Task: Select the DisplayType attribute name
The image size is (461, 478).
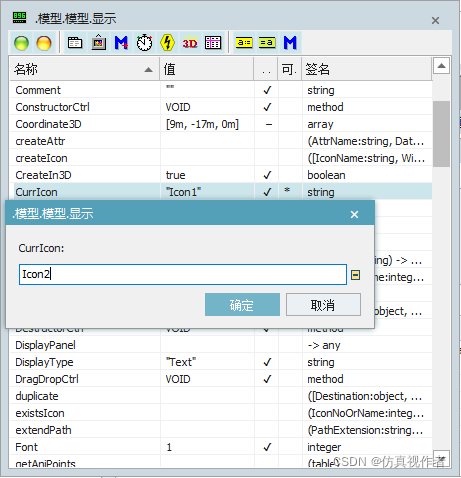Action: 44,362
